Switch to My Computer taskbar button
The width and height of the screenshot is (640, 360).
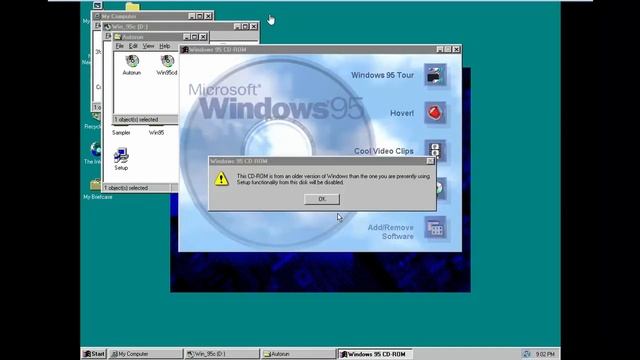pyautogui.click(x=145, y=354)
